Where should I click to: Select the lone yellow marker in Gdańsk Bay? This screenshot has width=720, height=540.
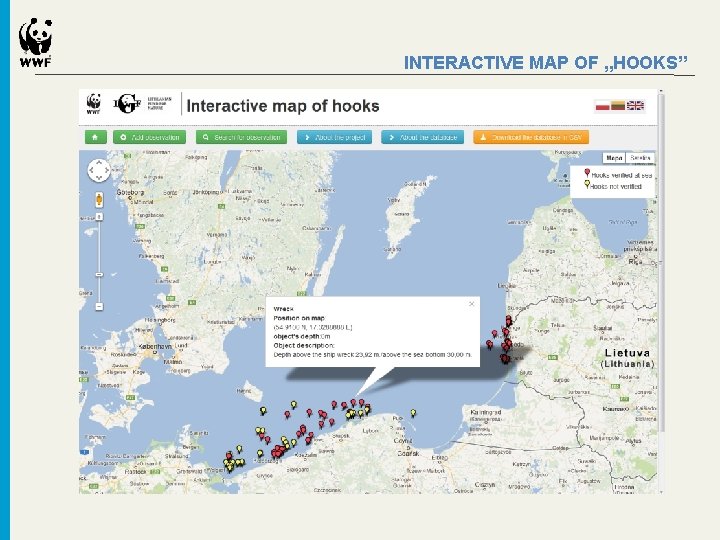click(x=413, y=413)
